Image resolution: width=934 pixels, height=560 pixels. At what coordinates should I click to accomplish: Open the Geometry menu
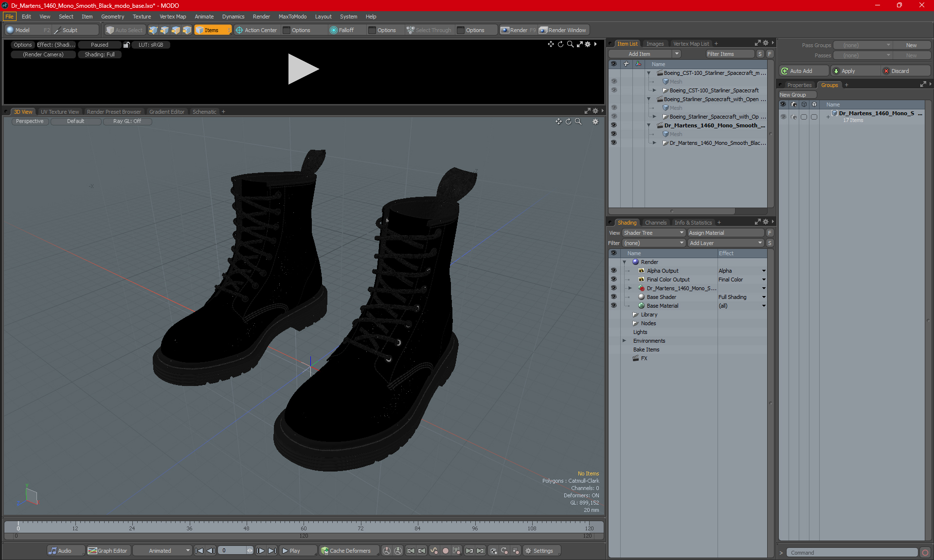click(x=112, y=17)
